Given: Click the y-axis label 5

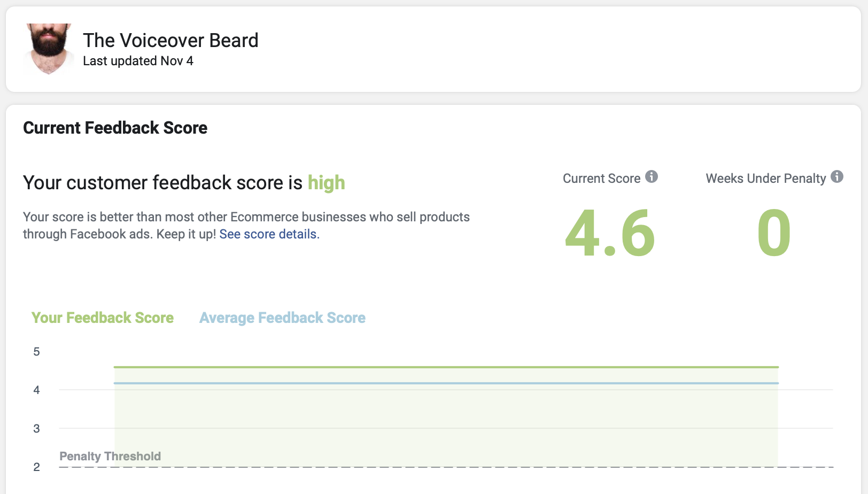Looking at the screenshot, I should 36,352.
